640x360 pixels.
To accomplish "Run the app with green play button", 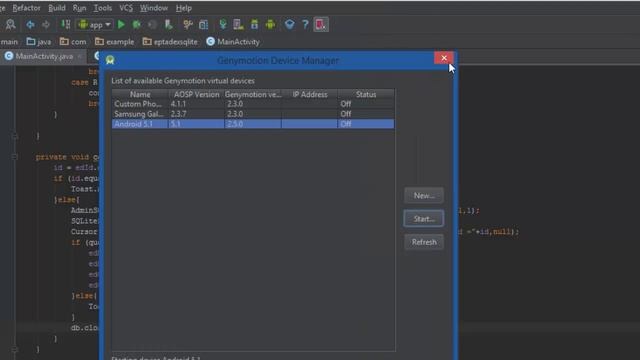I will [121, 25].
